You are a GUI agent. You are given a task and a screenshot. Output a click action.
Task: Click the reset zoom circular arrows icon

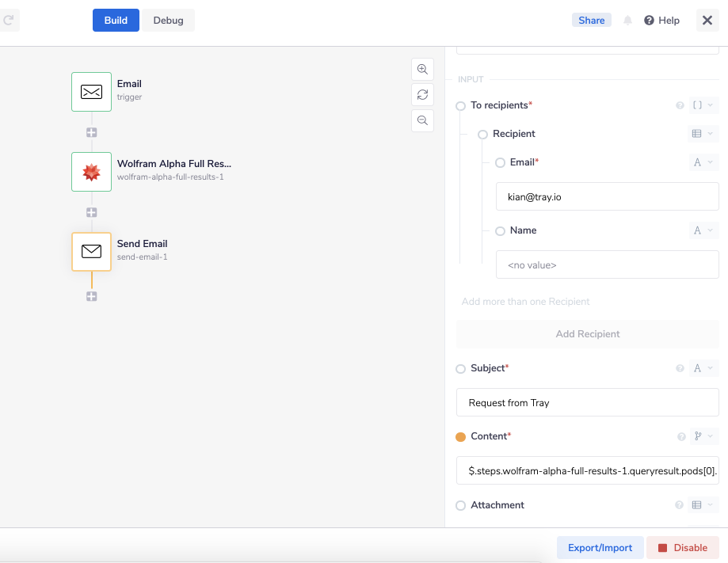point(422,94)
